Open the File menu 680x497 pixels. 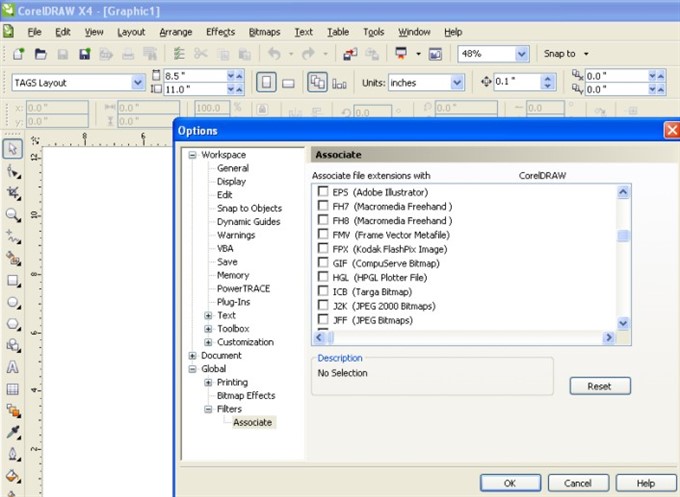pyautogui.click(x=34, y=32)
